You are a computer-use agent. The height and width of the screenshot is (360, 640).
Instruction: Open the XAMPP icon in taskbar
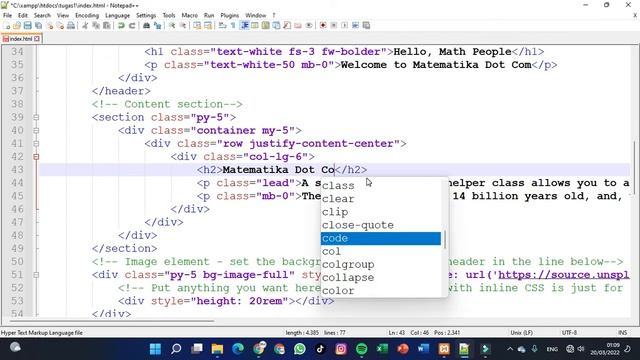[444, 349]
